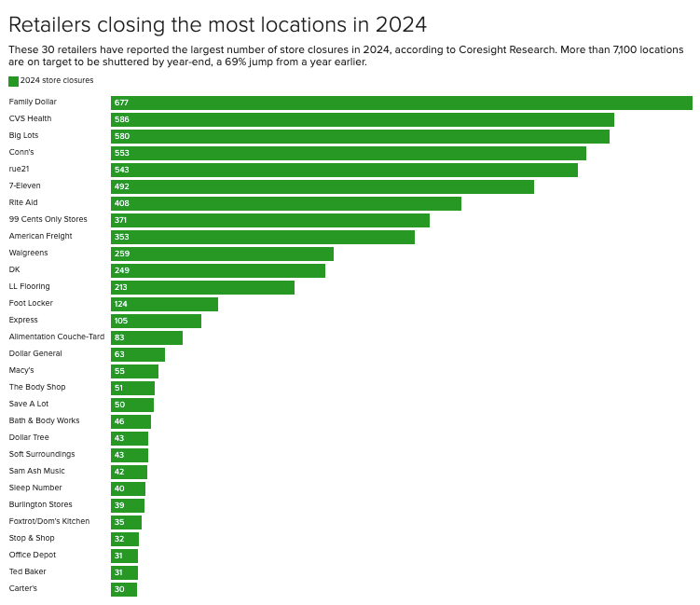Click the '99 Cents Only Stores' label
The image size is (700, 605).
click(48, 219)
